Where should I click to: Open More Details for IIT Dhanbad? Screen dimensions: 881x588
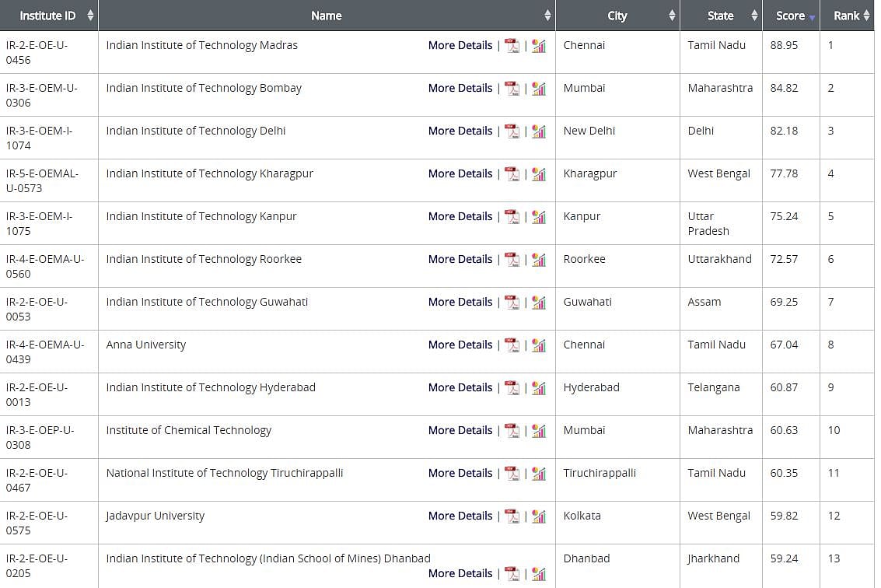pos(460,573)
